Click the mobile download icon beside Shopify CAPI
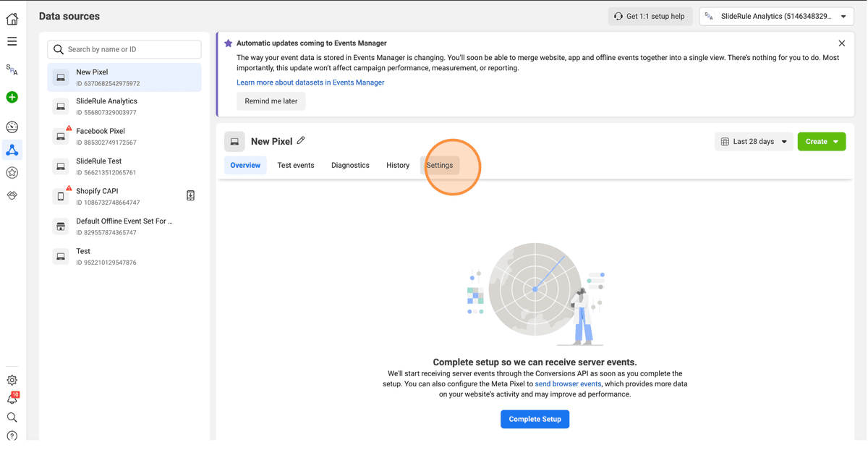This screenshot has width=868, height=450. 190,196
